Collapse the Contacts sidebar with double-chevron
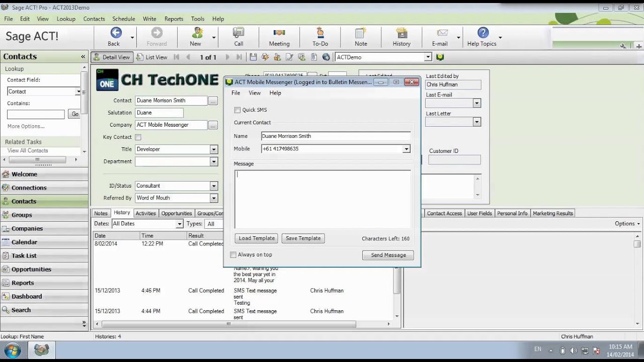 [83, 57]
